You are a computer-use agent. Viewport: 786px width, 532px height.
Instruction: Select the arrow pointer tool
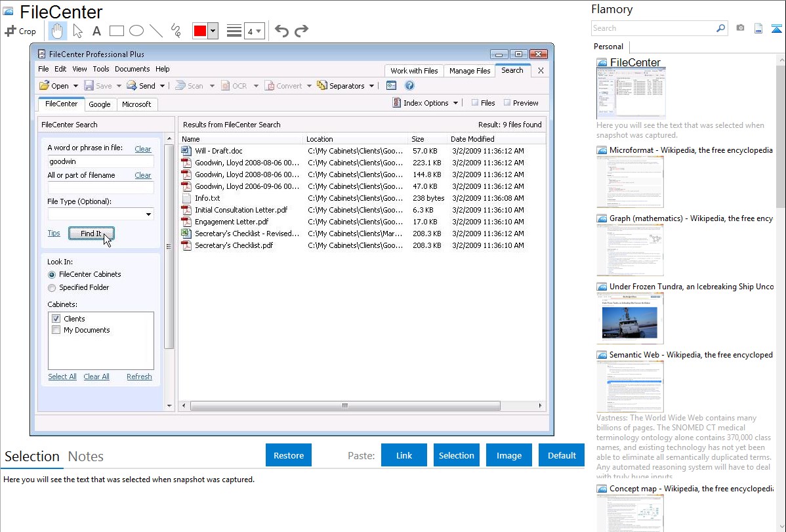(77, 31)
